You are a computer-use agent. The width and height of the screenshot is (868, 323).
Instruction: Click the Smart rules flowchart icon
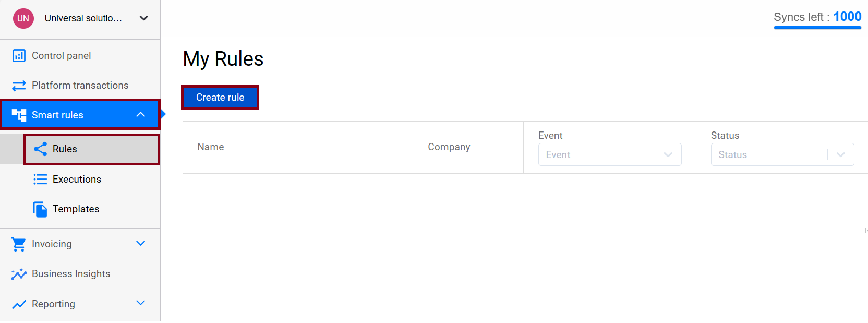(19, 115)
